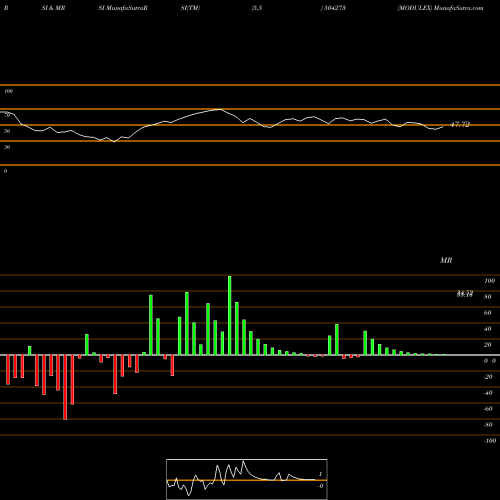
Task: Click the mini overview chart thumbnail at bottom
Action: pos(247,479)
